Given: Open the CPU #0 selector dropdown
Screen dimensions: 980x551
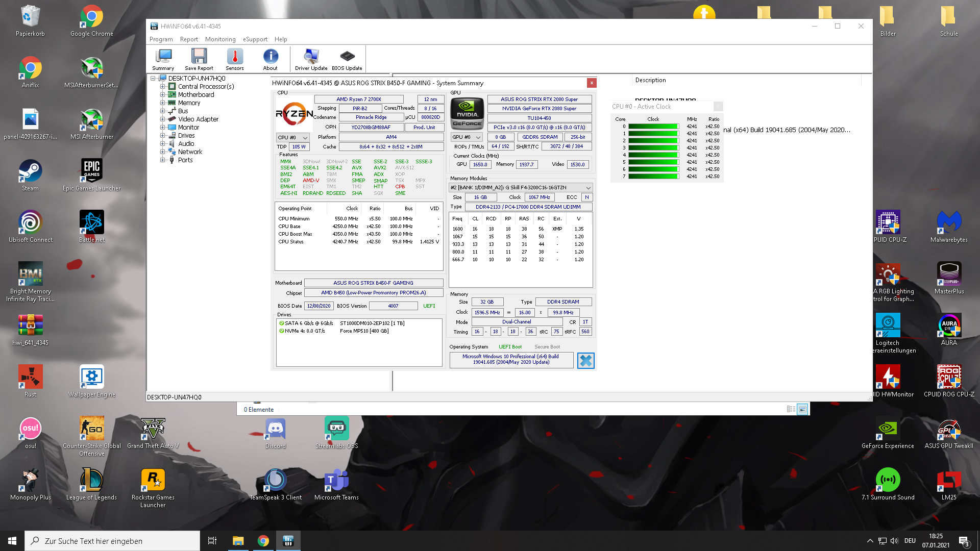Looking at the screenshot, I should pos(293,138).
